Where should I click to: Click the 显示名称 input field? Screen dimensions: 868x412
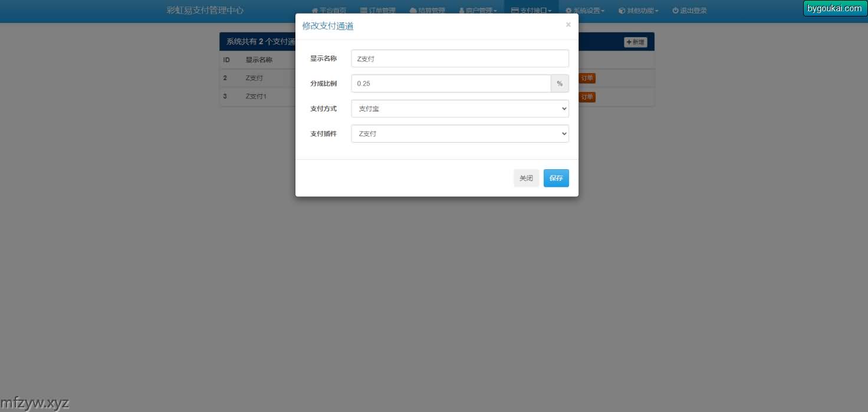459,59
